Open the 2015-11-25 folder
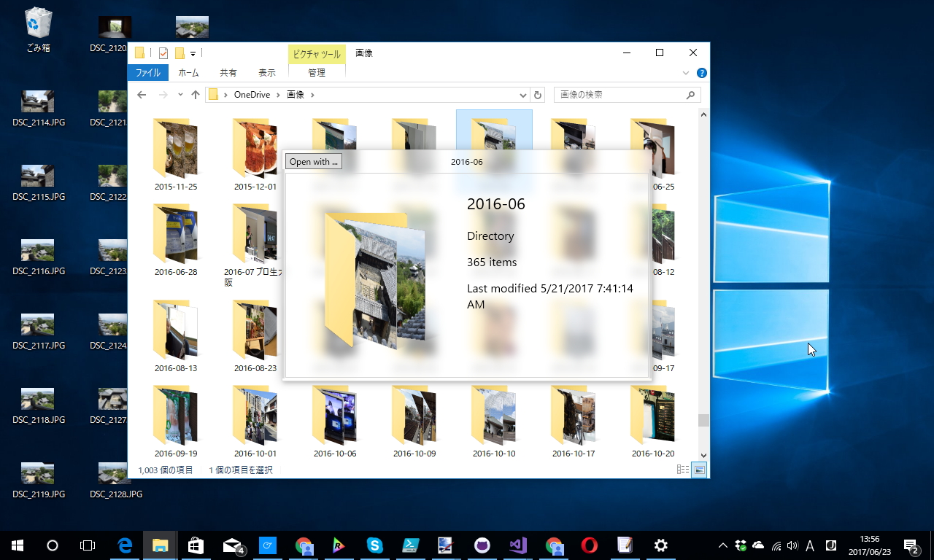934x560 pixels. (176, 155)
